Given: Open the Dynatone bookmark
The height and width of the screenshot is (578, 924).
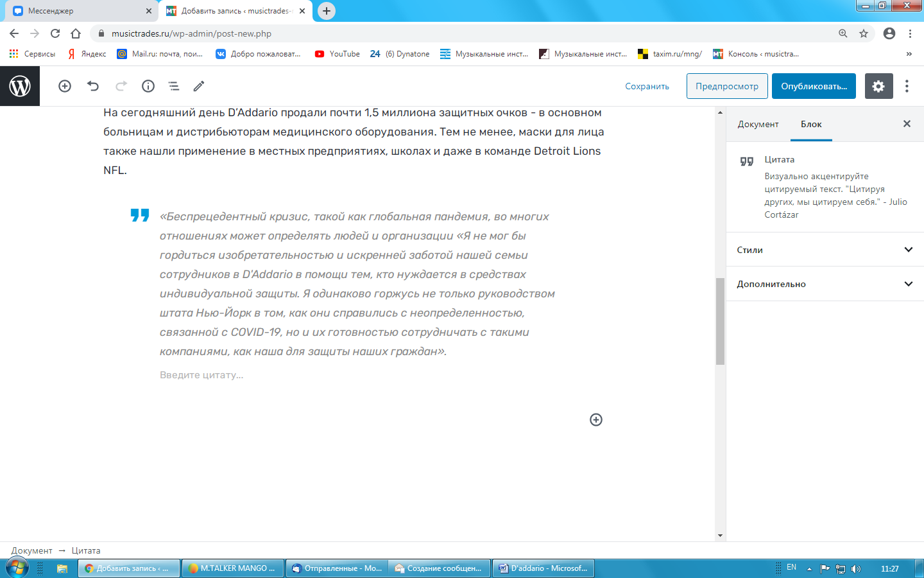Looking at the screenshot, I should click(x=400, y=54).
